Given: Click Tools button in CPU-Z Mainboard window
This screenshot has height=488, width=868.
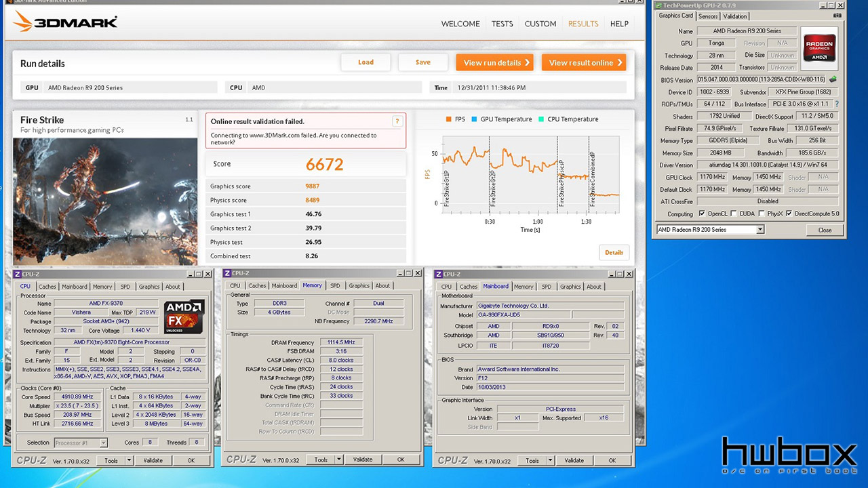Looking at the screenshot, I should click(x=532, y=460).
